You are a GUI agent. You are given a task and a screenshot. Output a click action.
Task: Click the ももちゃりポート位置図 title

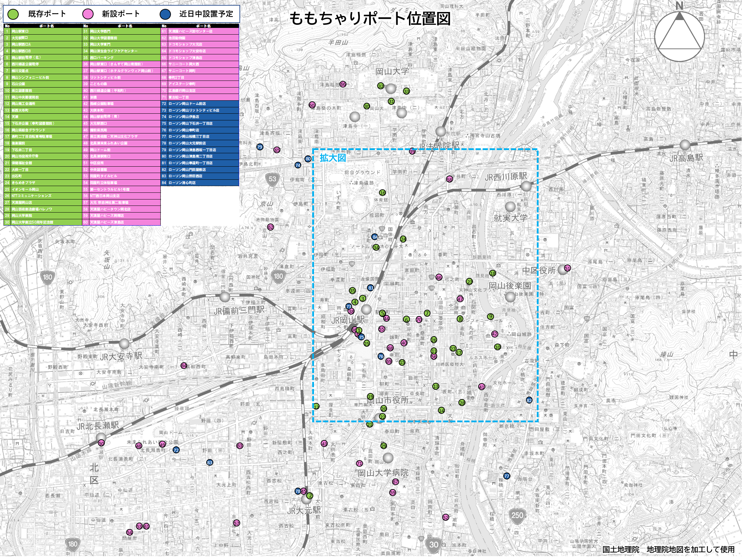pos(370,18)
